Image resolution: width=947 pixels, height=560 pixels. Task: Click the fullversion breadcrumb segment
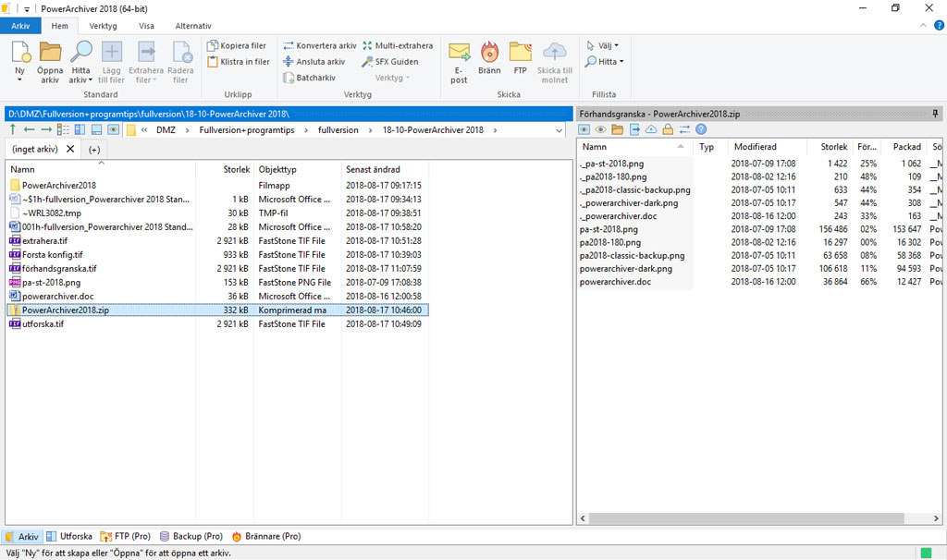[338, 130]
